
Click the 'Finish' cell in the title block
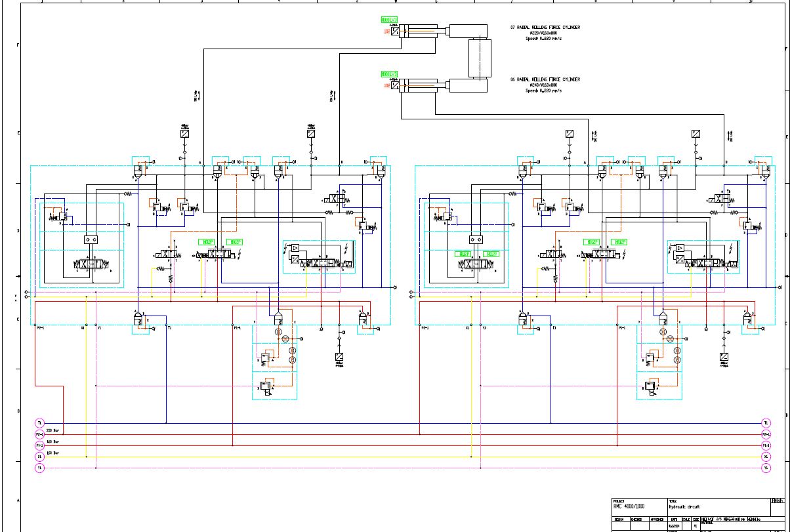[x=778, y=501]
